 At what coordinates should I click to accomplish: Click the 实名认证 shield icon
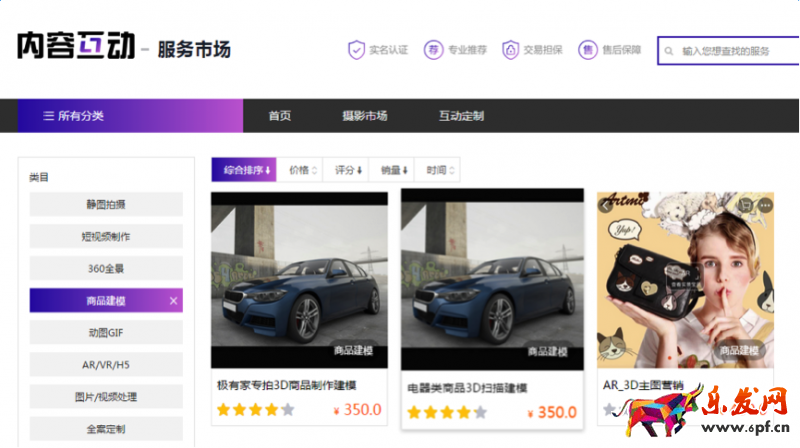click(x=356, y=50)
